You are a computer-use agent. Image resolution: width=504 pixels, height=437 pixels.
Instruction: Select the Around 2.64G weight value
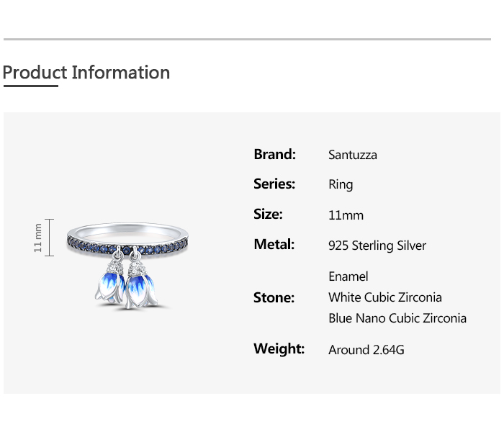(x=366, y=351)
